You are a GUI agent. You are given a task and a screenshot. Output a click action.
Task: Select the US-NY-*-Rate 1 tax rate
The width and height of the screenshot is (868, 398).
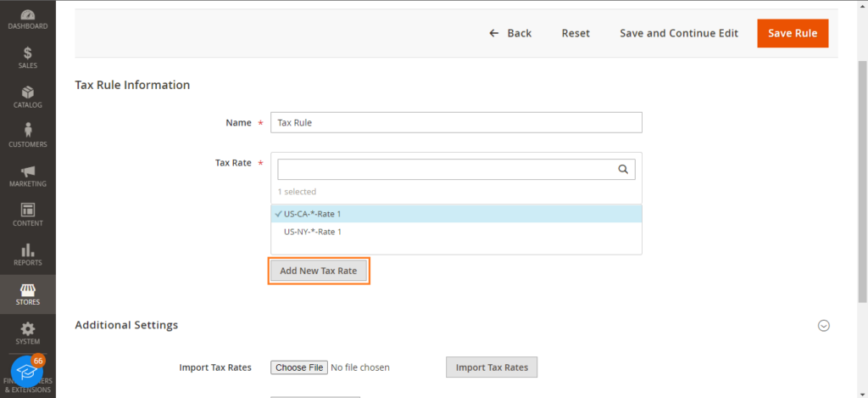[x=456, y=232]
